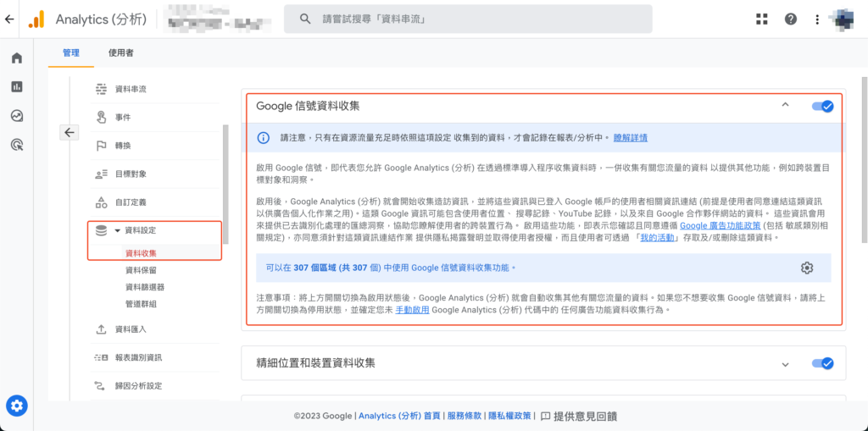
Task: Click the 事件 events touch icon
Action: (101, 118)
